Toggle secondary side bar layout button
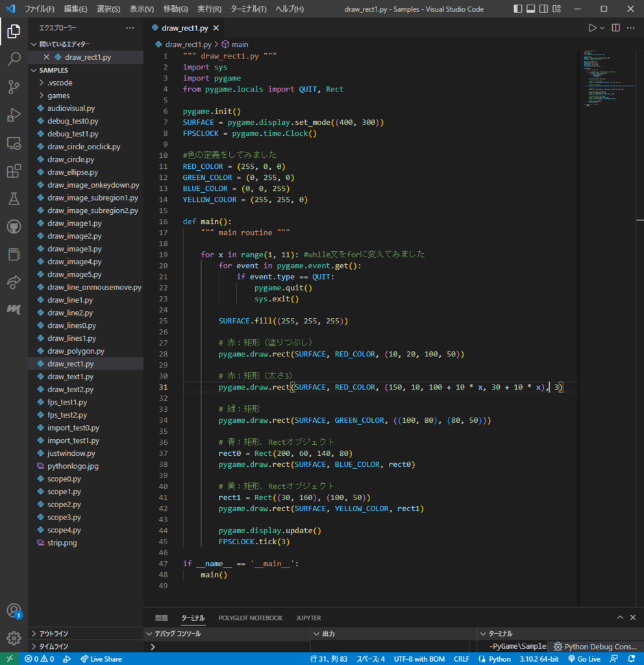This screenshot has width=644, height=665. tap(543, 9)
